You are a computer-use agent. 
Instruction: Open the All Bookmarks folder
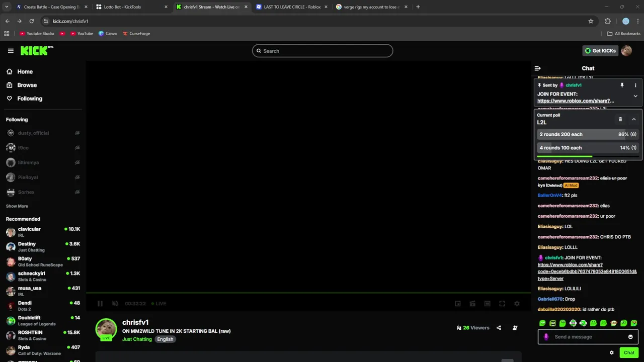tap(624, 34)
